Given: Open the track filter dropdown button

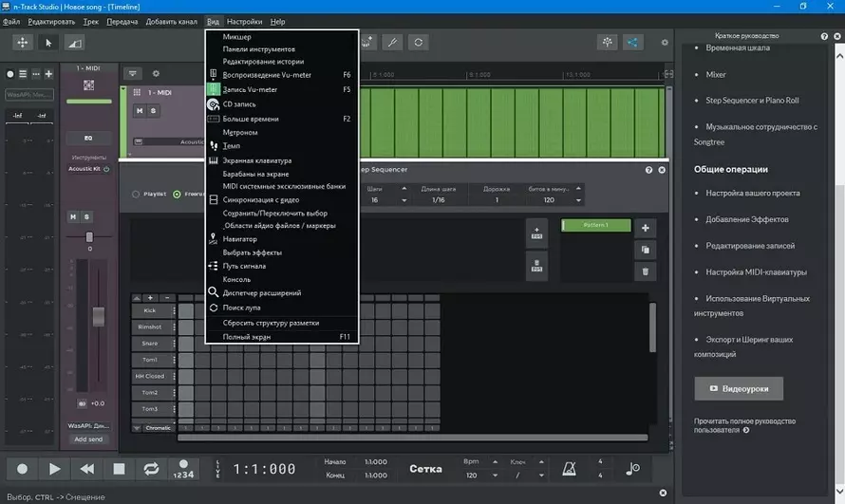Looking at the screenshot, I should click(x=132, y=73).
